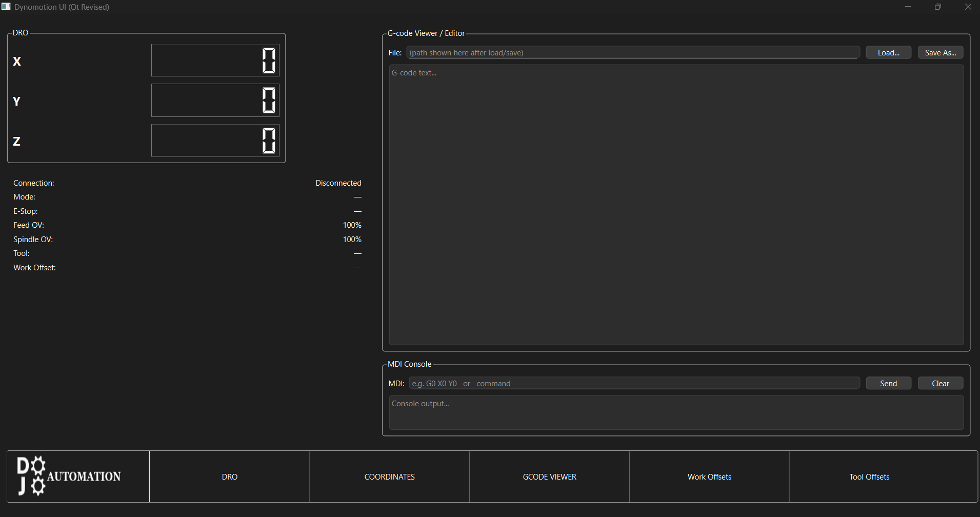Focus the File path input field
This screenshot has height=517, width=980.
point(633,52)
